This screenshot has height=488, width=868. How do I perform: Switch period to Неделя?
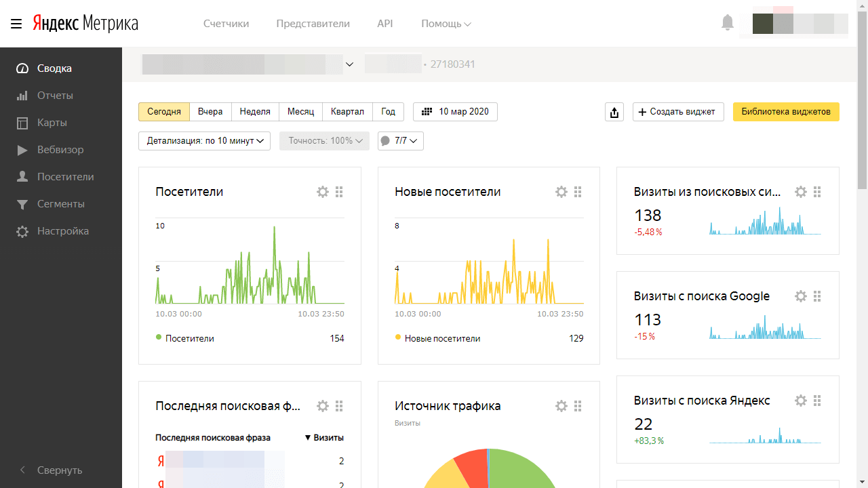click(x=255, y=112)
